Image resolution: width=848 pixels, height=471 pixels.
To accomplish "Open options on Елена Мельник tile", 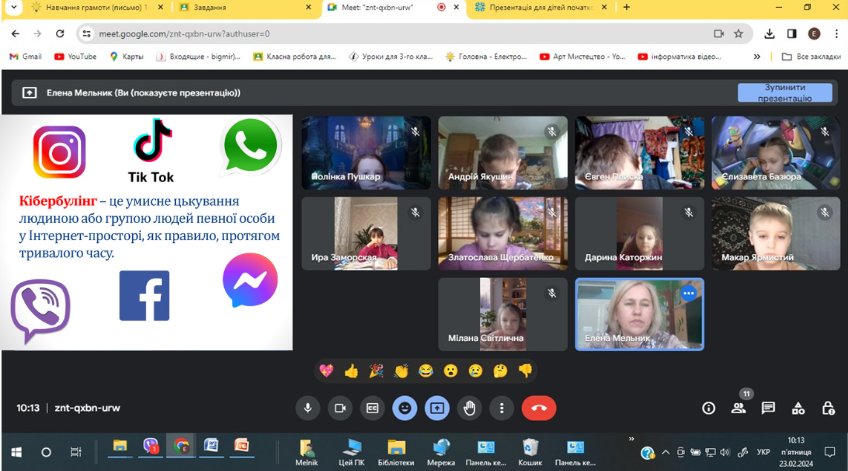I will pos(688,293).
